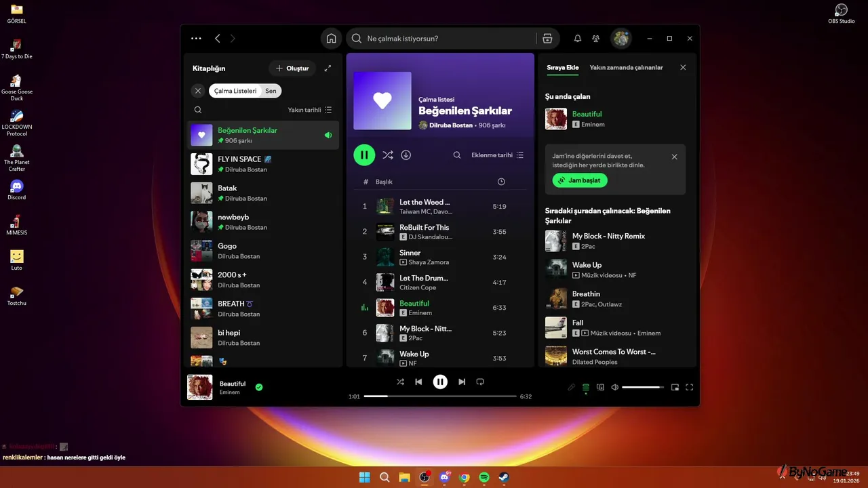The image size is (868, 488).
Task: Click the Oluştur create button
Action: pos(292,68)
